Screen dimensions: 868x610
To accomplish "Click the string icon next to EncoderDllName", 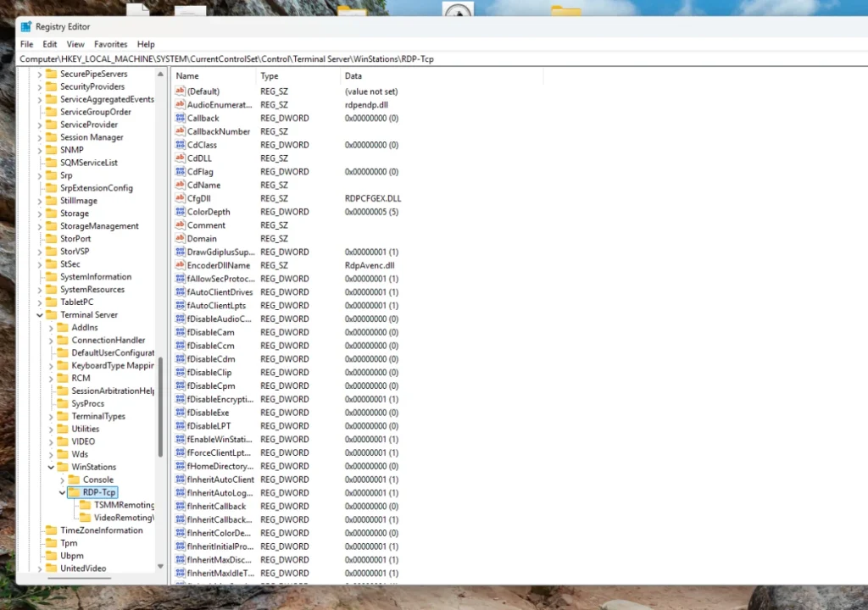I will tap(180, 265).
